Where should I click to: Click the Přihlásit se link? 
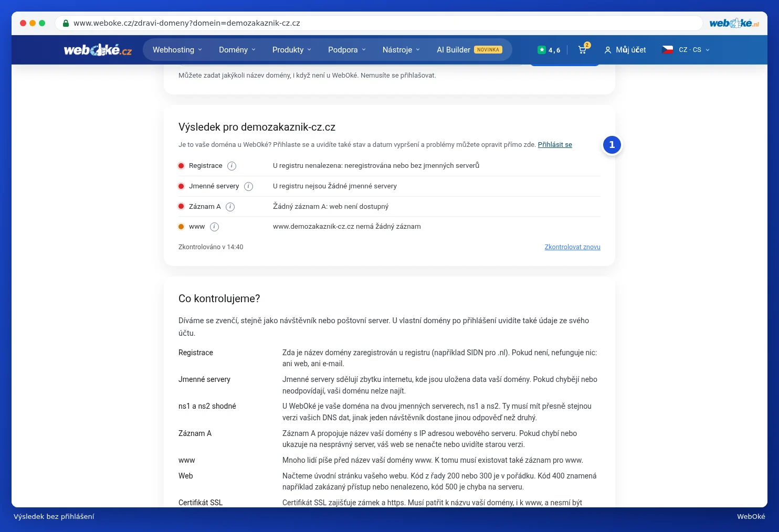tap(555, 145)
